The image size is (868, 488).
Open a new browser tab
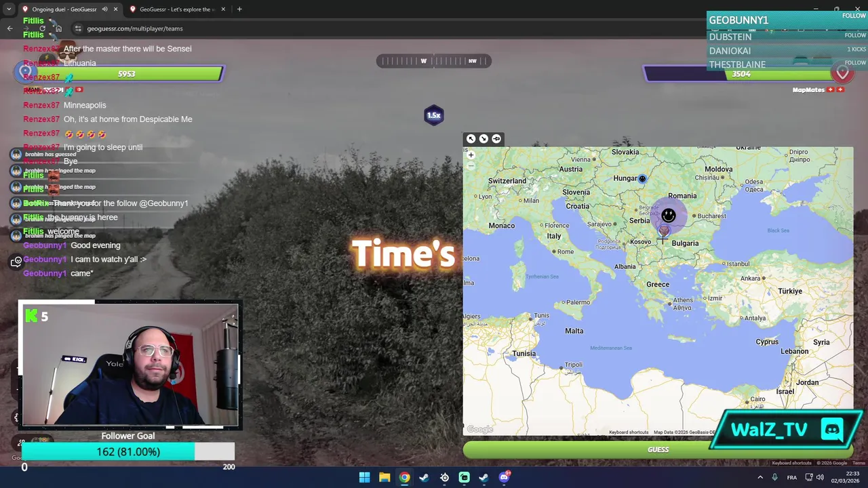(239, 9)
